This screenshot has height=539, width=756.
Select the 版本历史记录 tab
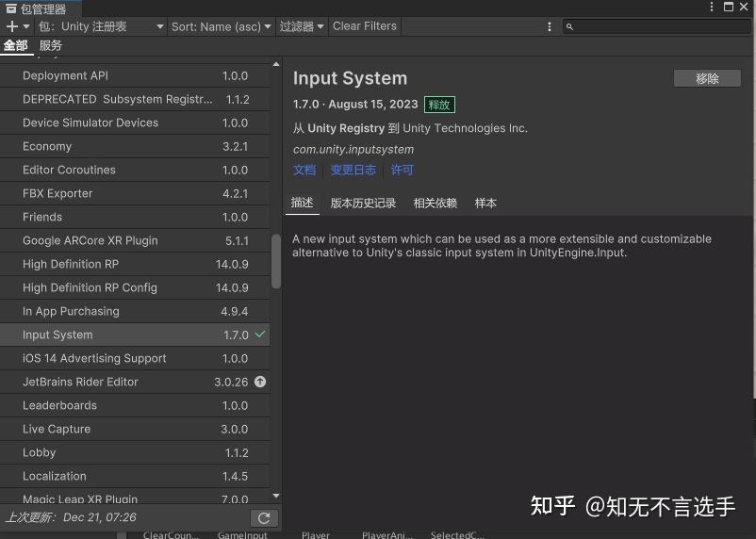click(x=363, y=203)
